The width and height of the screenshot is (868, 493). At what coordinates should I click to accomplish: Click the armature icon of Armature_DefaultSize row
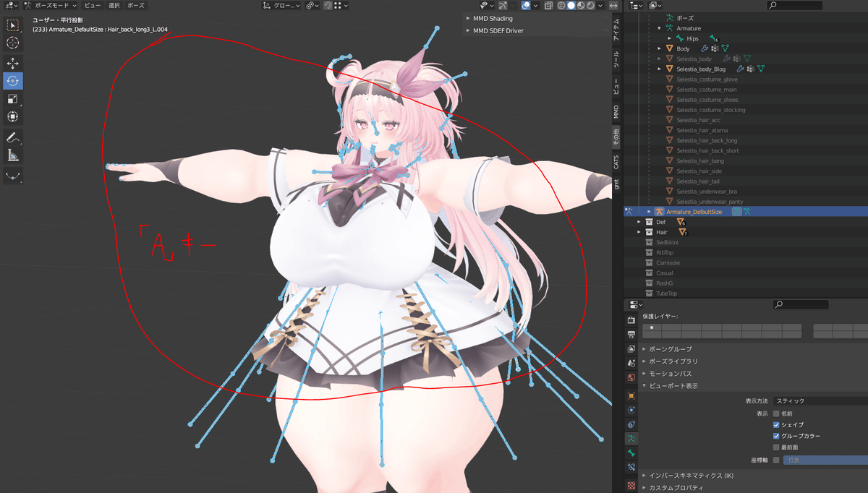tap(660, 212)
